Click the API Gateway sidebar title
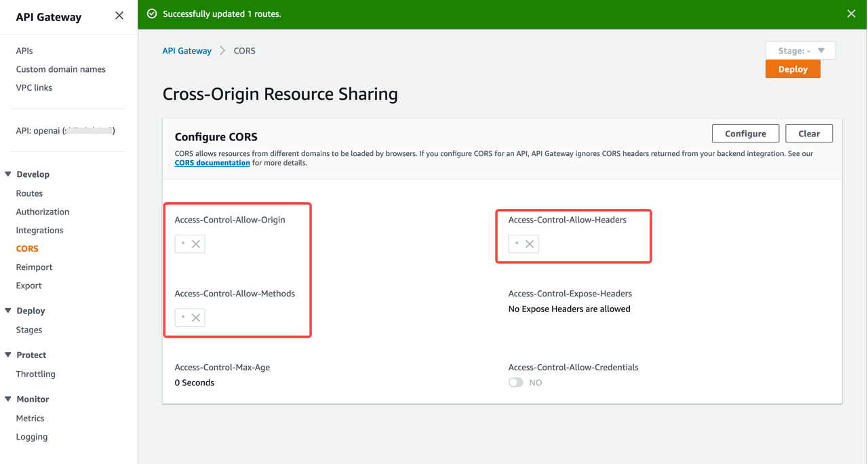This screenshot has height=464, width=868. [x=49, y=17]
